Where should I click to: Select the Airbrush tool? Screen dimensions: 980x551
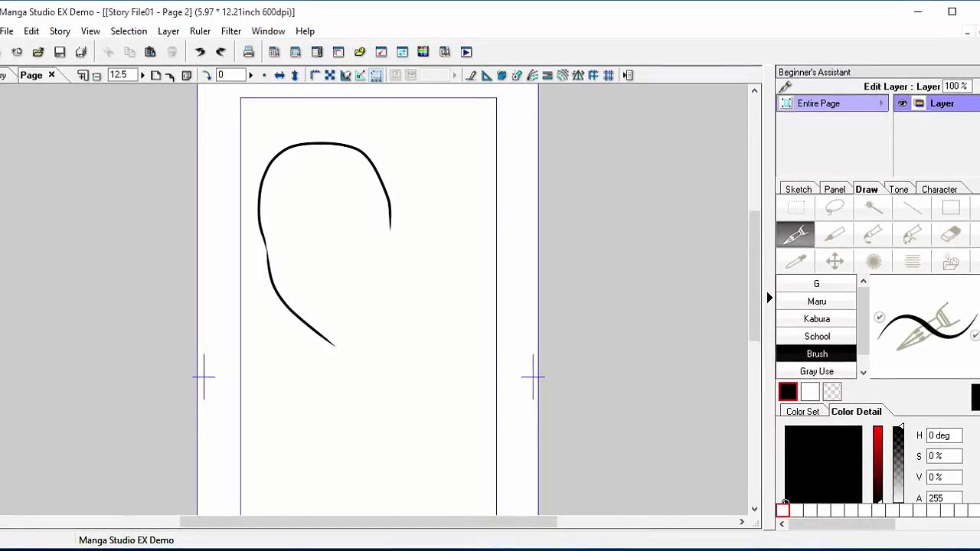tap(874, 234)
